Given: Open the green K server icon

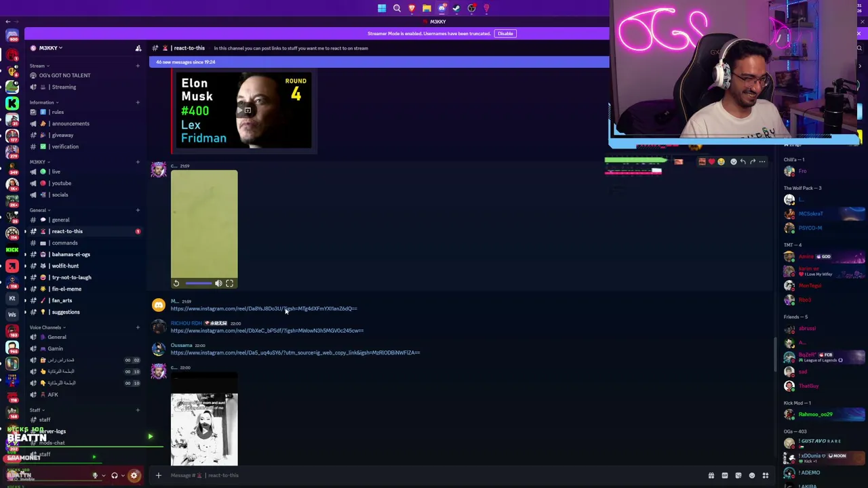Looking at the screenshot, I should click(x=12, y=103).
